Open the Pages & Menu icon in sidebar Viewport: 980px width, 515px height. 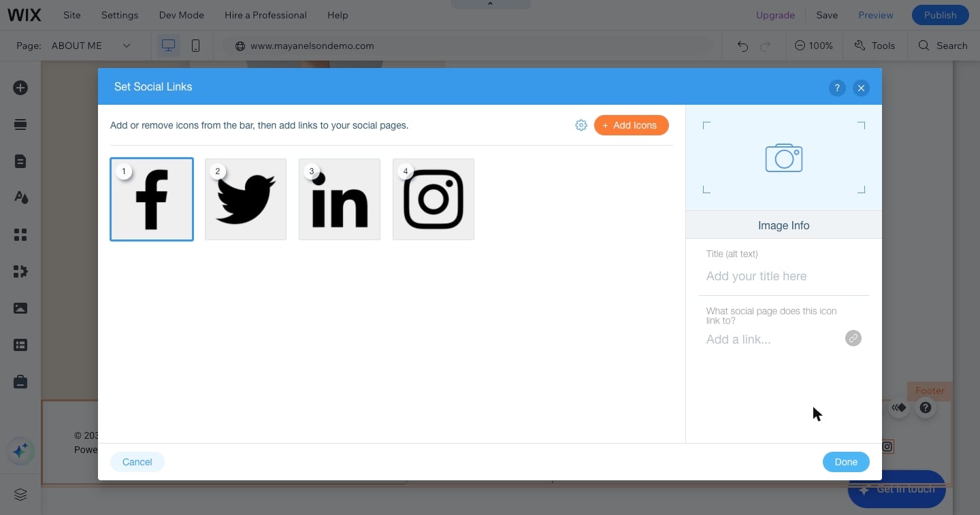[20, 161]
